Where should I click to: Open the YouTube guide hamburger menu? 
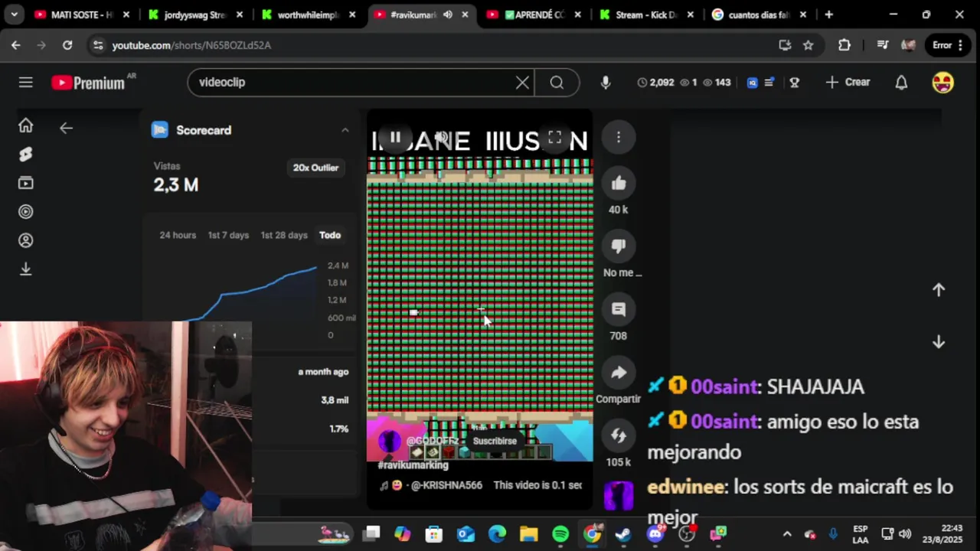pos(25,82)
